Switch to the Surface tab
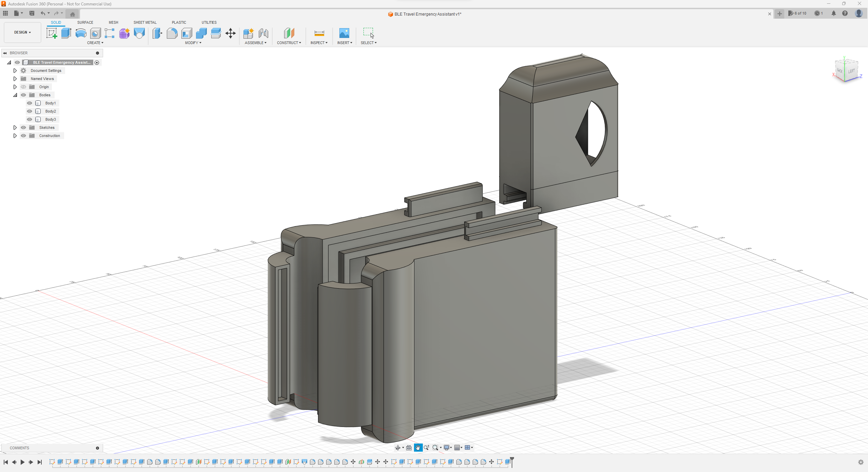The height and width of the screenshot is (472, 868). click(85, 22)
